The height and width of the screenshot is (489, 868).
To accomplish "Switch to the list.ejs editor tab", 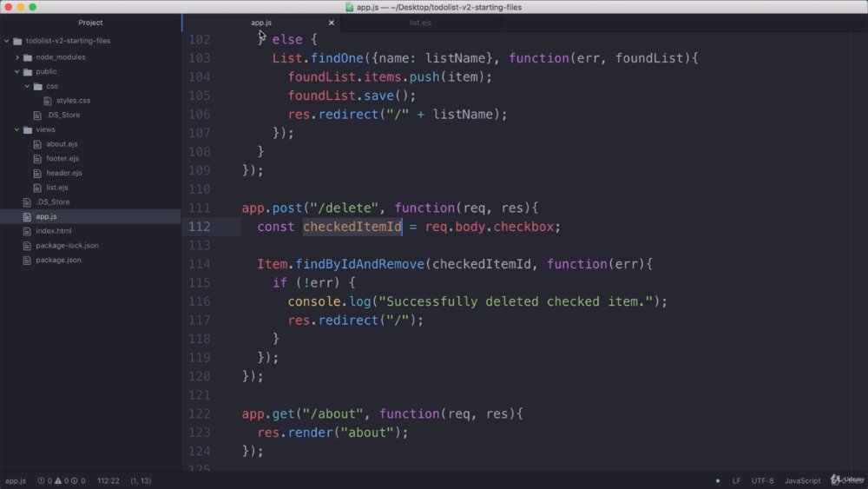I will 420,23.
